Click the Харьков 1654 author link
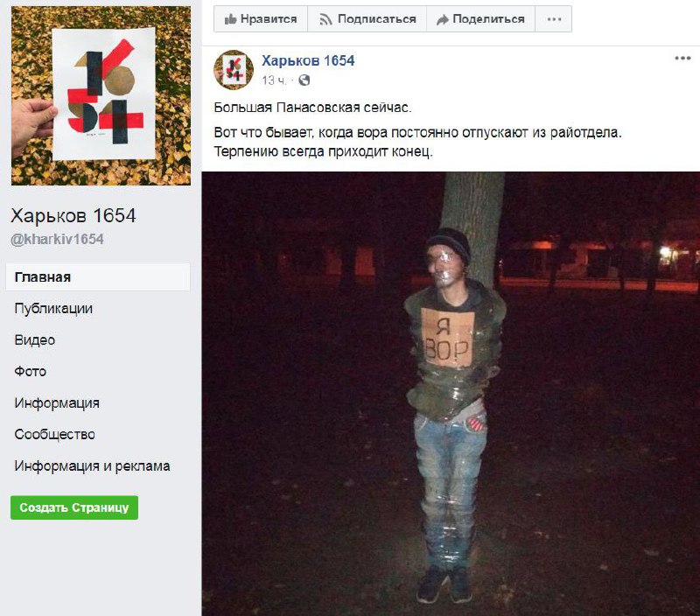 coord(308,60)
